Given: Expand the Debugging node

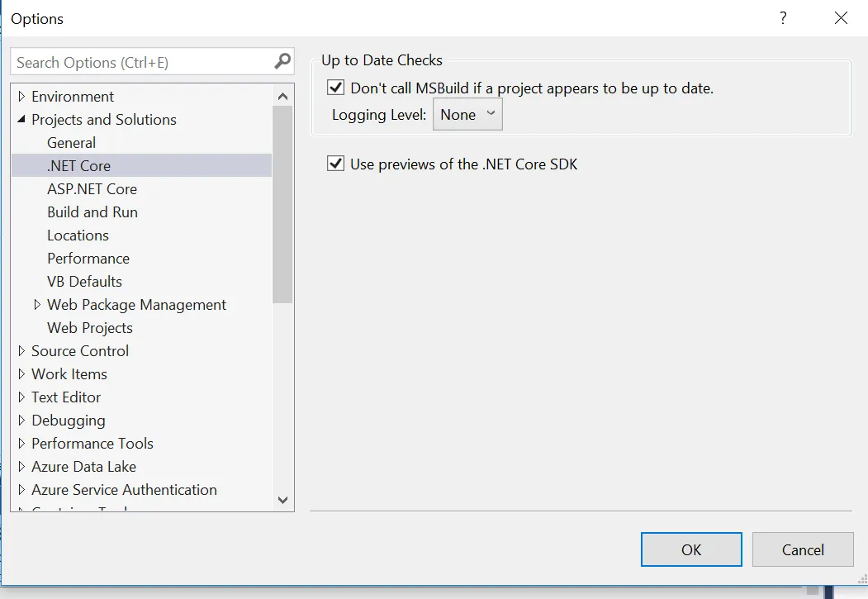Looking at the screenshot, I should point(21,421).
